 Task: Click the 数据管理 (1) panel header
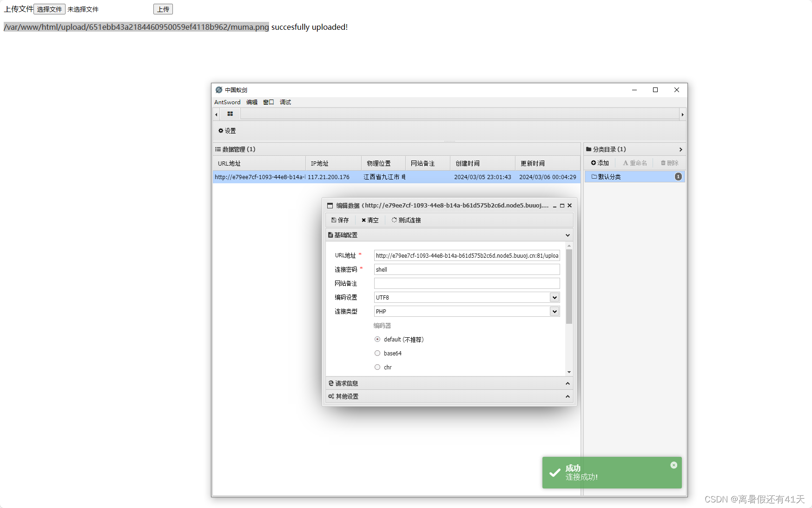click(x=396, y=149)
